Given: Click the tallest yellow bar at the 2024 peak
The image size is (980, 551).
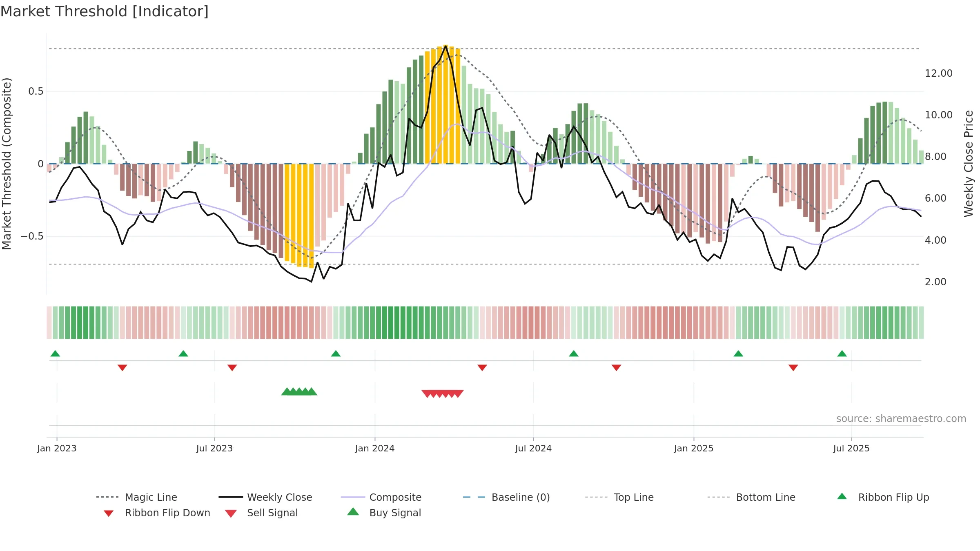Looking at the screenshot, I should tap(446, 104).
